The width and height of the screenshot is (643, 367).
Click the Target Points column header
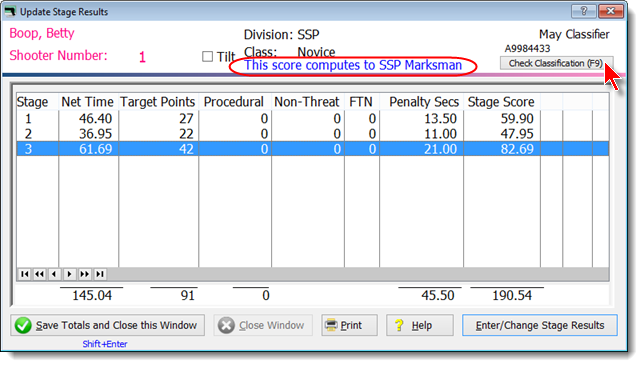pos(157,102)
